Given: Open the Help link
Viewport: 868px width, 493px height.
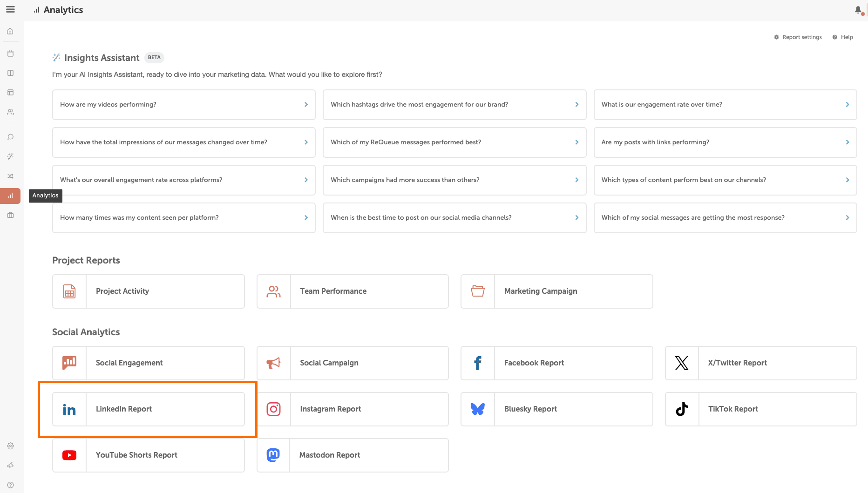Looking at the screenshot, I should [x=843, y=37].
